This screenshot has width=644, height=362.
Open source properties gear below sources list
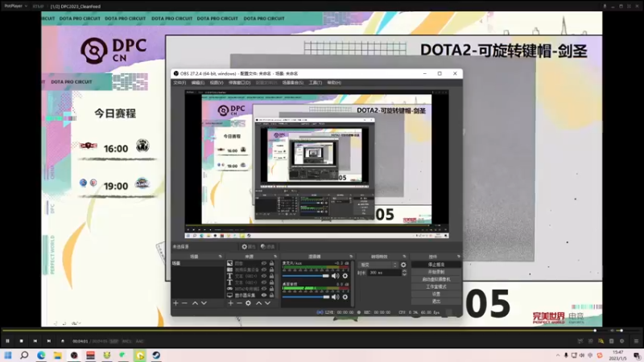point(248,303)
